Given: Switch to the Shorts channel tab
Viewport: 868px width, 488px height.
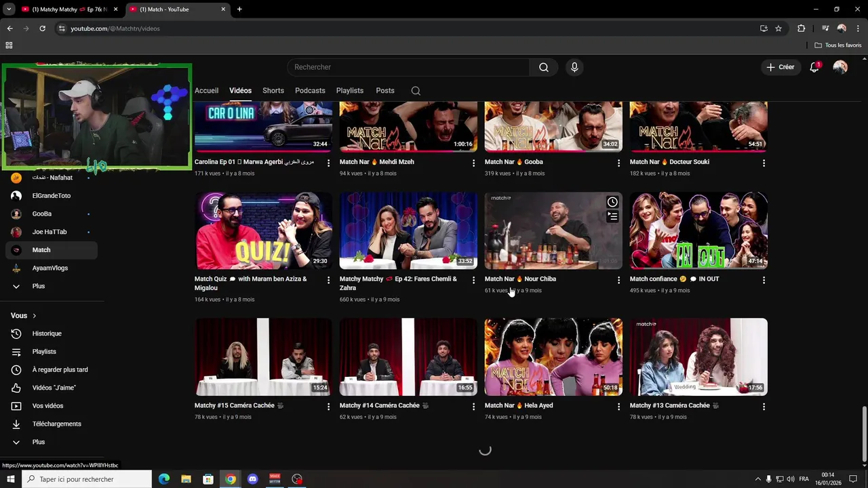Looking at the screenshot, I should pos(273,91).
